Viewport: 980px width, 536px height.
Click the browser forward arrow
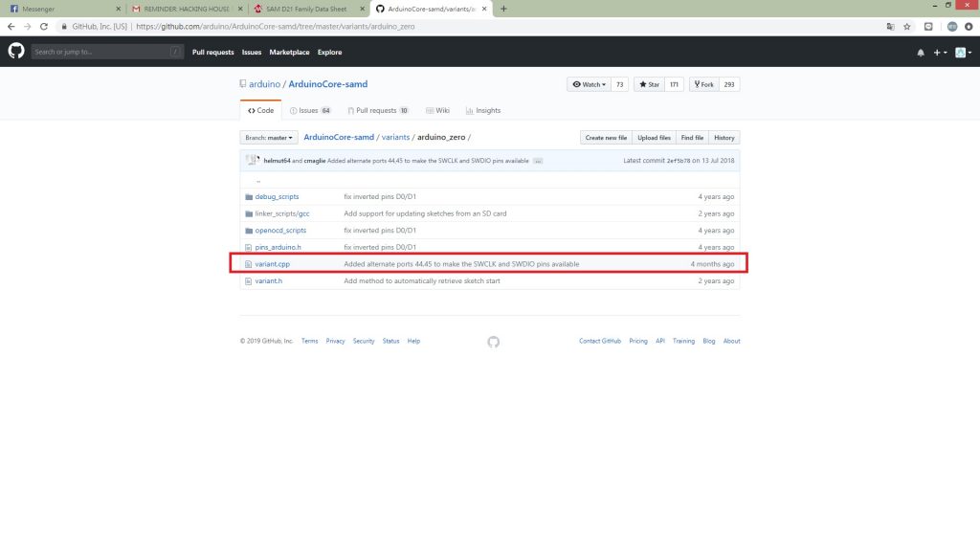(27, 26)
